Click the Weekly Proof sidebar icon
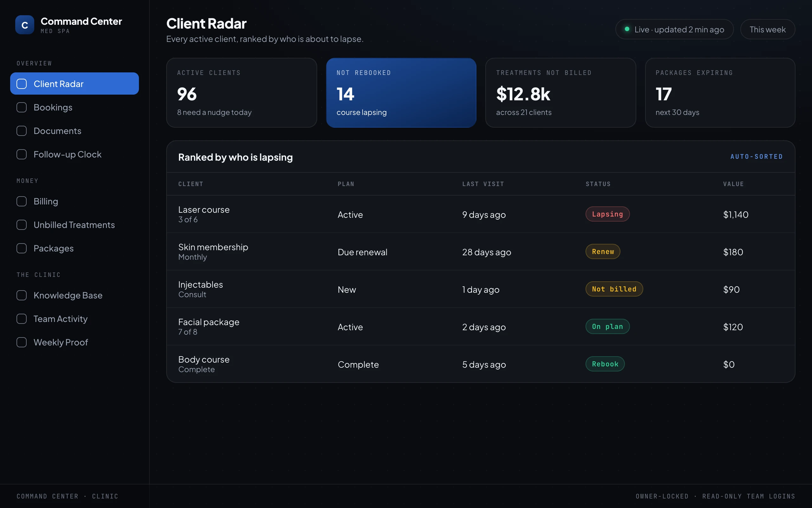The image size is (812, 508). pyautogui.click(x=22, y=342)
